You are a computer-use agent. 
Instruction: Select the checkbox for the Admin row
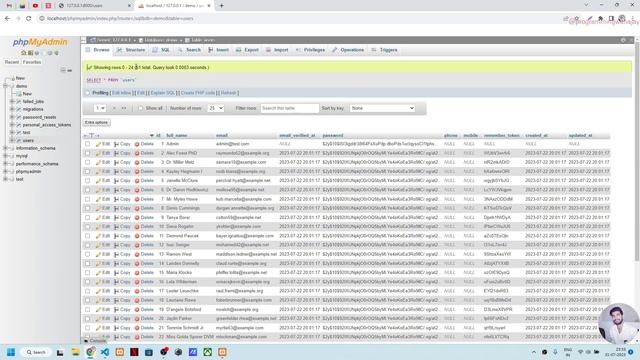(87, 144)
